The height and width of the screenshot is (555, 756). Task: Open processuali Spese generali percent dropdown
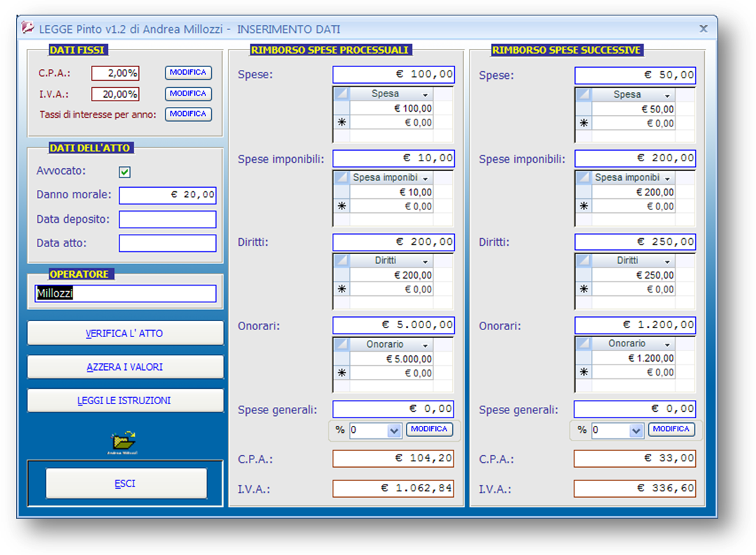click(394, 431)
